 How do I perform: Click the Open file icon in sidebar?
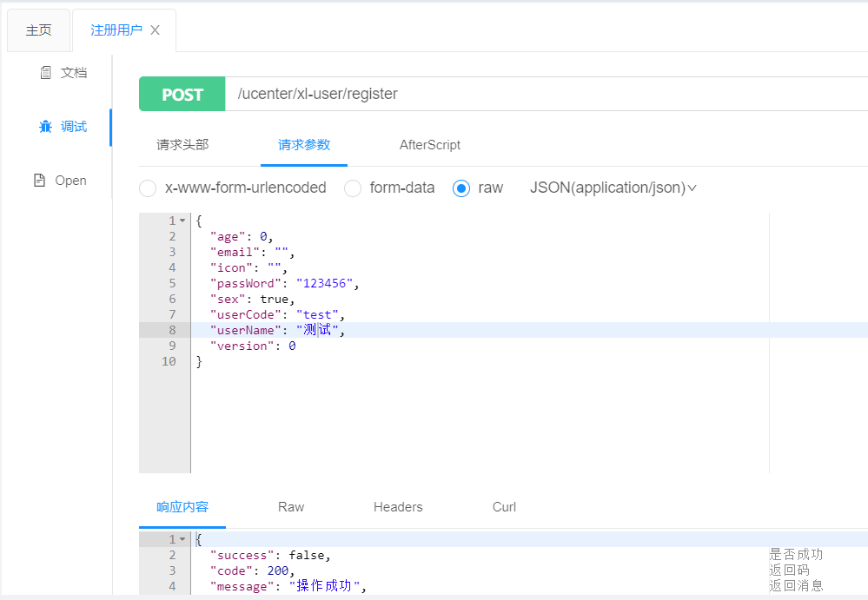[39, 181]
